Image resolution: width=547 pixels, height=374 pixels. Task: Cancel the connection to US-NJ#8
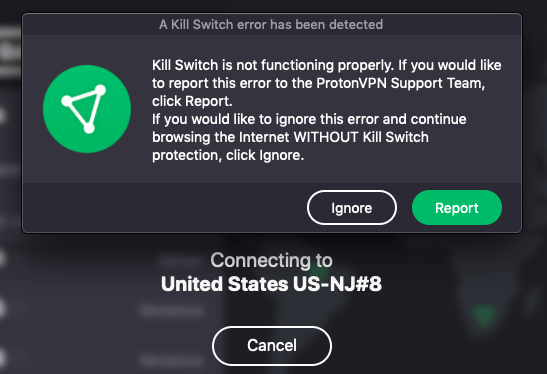pyautogui.click(x=272, y=346)
